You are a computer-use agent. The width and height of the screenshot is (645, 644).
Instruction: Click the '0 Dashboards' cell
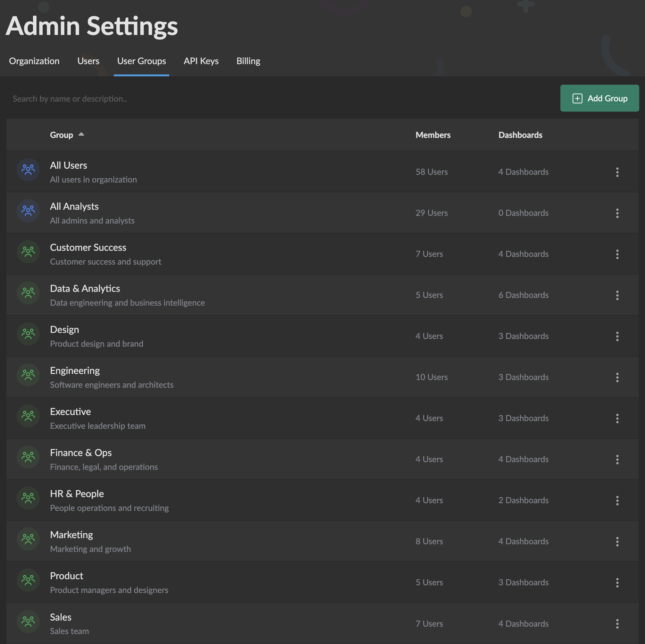pos(523,213)
